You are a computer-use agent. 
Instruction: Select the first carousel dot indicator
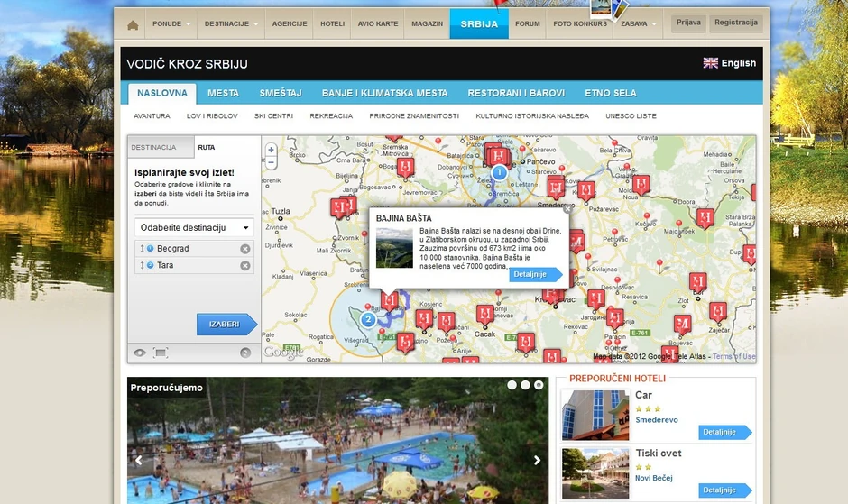[x=512, y=385]
